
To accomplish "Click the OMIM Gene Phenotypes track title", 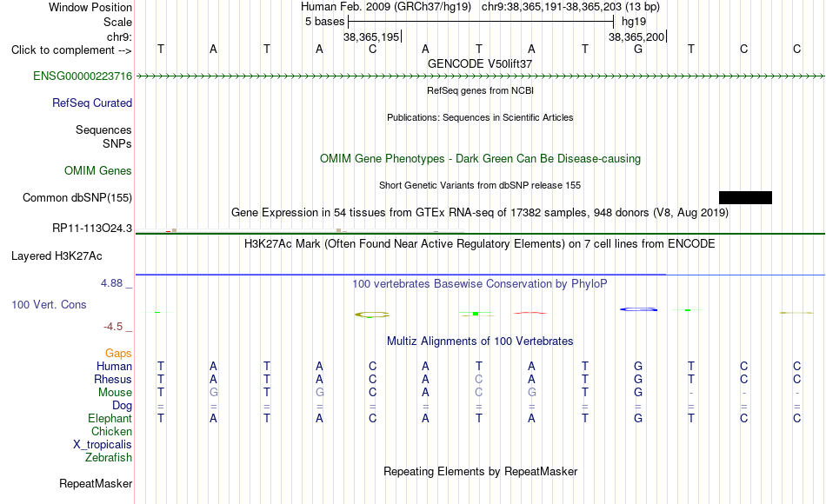I will pyautogui.click(x=480, y=158).
